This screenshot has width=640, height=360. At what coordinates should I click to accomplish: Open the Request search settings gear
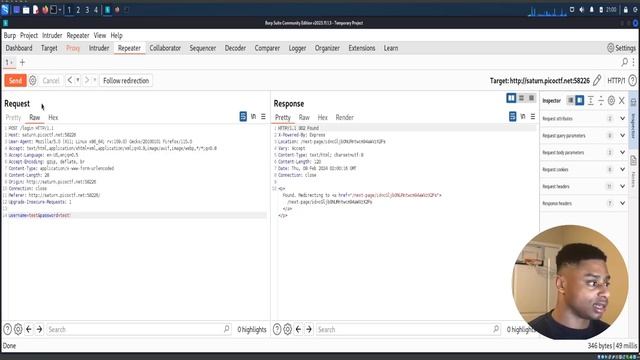coord(18,329)
